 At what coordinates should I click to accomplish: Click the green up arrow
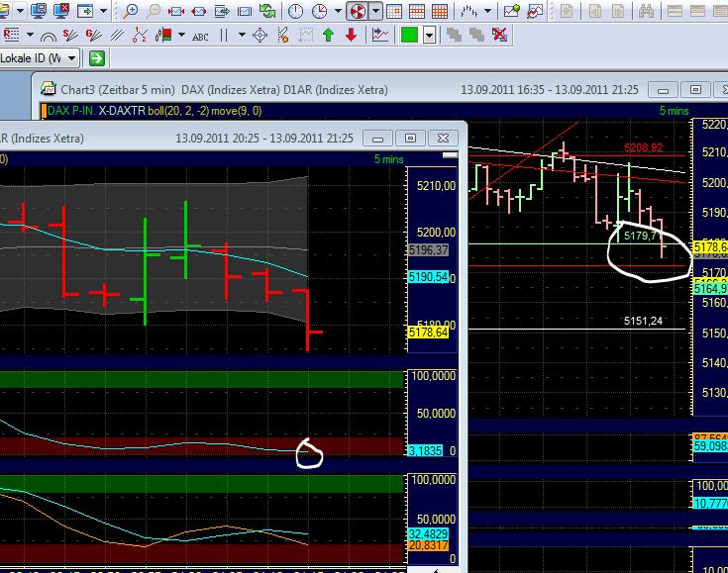(329, 35)
